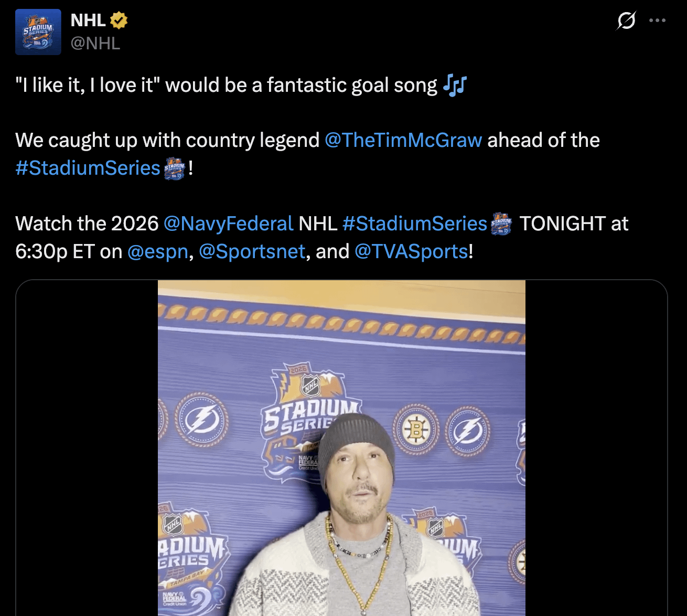Click Stadium Series emoji before the exclamation mark

(x=175, y=168)
